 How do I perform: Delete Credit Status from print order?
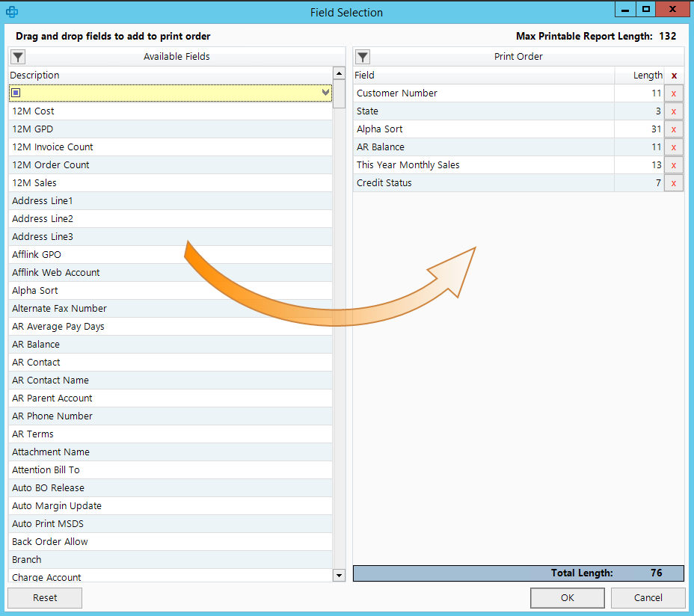pyautogui.click(x=673, y=183)
